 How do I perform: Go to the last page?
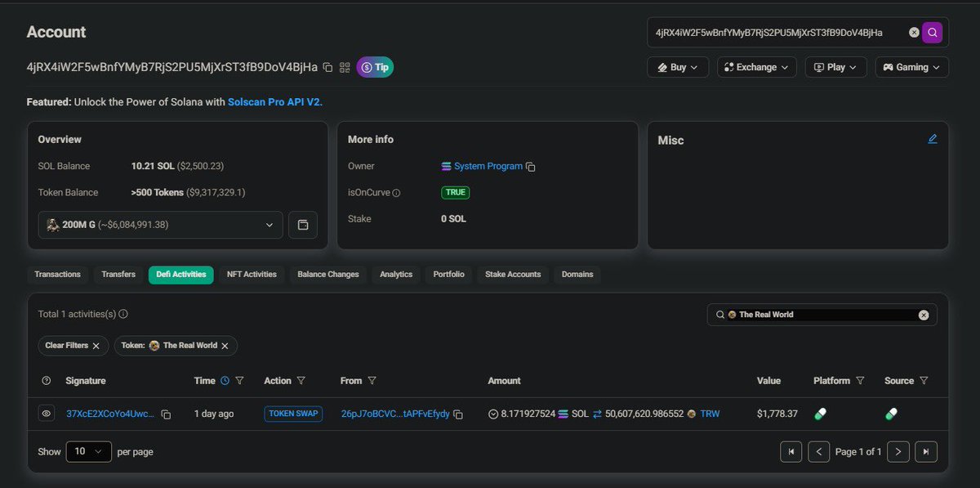point(926,451)
